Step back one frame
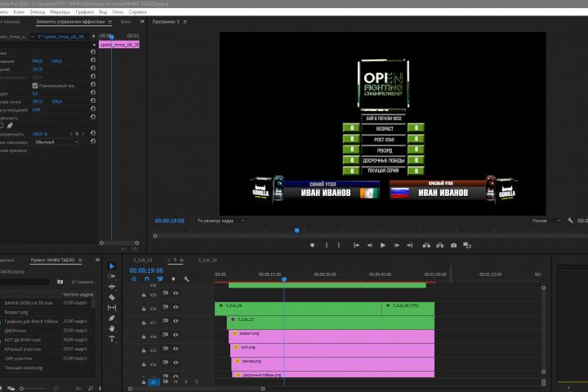Image resolution: width=588 pixels, height=392 pixels. tap(370, 245)
